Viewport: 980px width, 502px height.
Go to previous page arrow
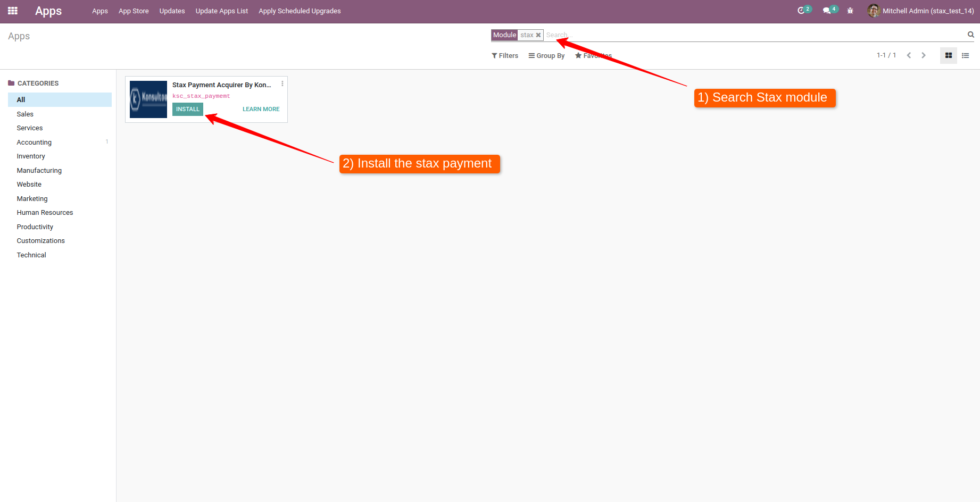(x=909, y=55)
